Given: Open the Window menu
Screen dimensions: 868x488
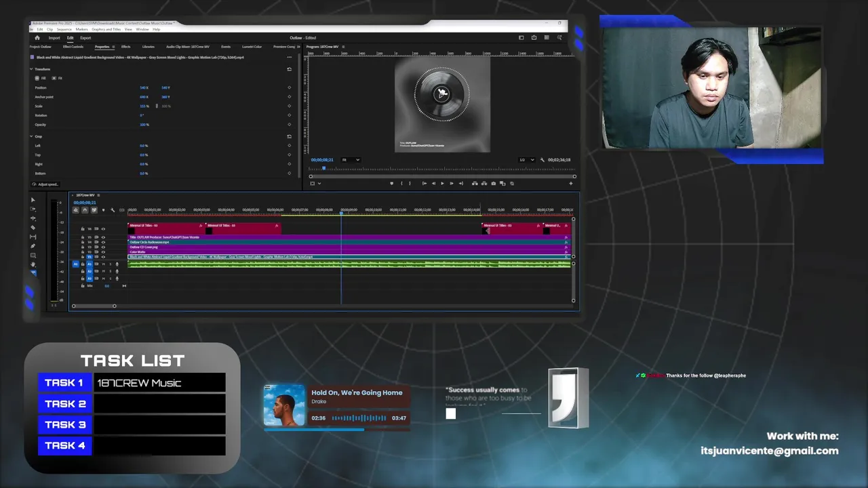Looking at the screenshot, I should pos(142,29).
